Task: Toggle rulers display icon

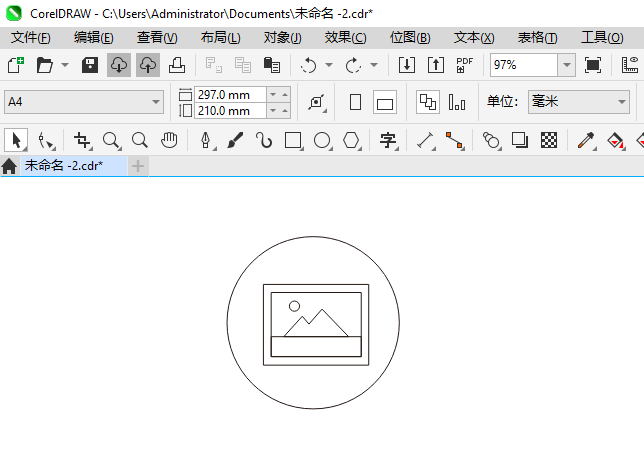Action: point(630,65)
